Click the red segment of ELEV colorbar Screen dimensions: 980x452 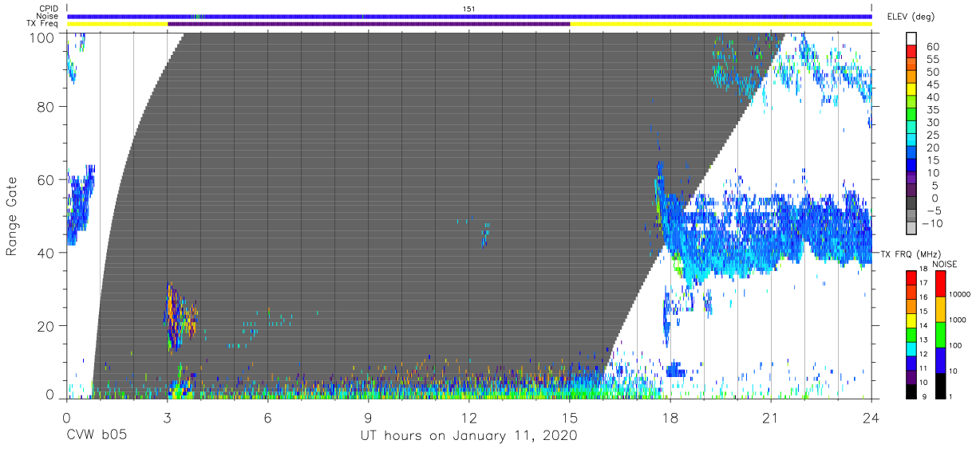913,53
